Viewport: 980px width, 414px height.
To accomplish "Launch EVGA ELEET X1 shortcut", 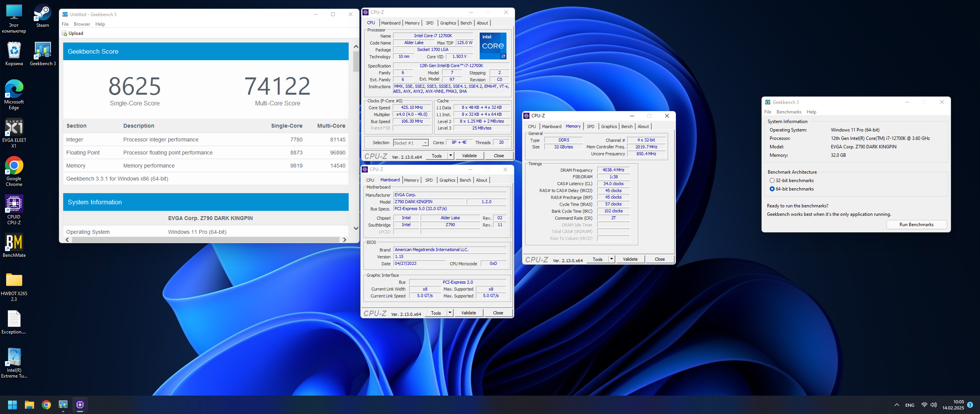I will [14, 133].
